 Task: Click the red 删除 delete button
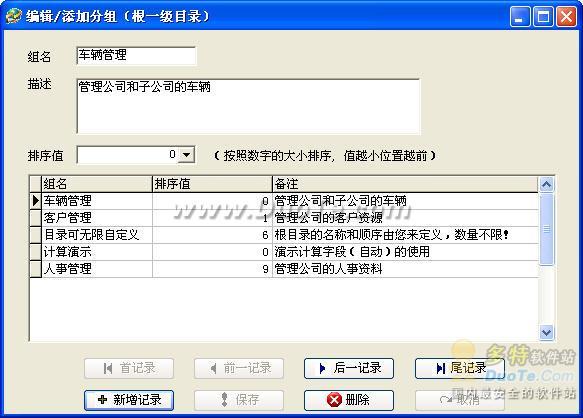point(349,400)
